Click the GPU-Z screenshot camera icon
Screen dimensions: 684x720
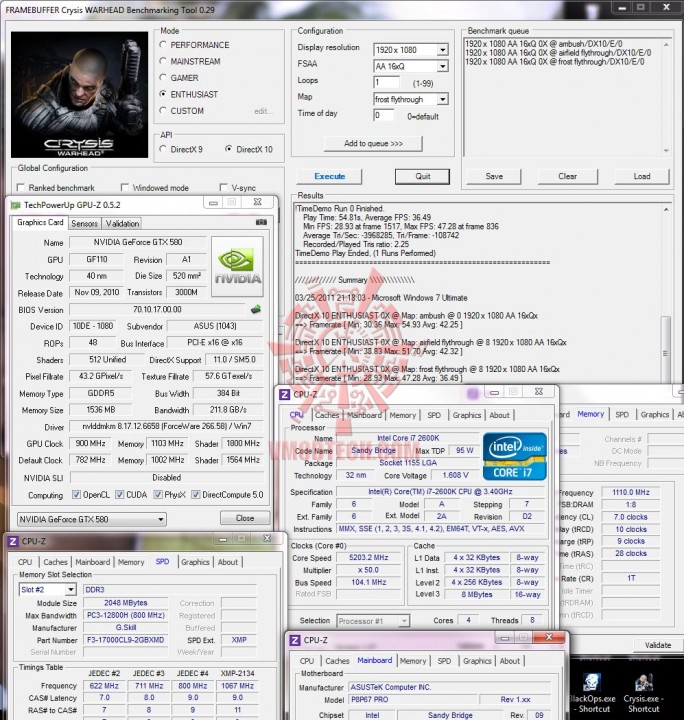(x=261, y=222)
